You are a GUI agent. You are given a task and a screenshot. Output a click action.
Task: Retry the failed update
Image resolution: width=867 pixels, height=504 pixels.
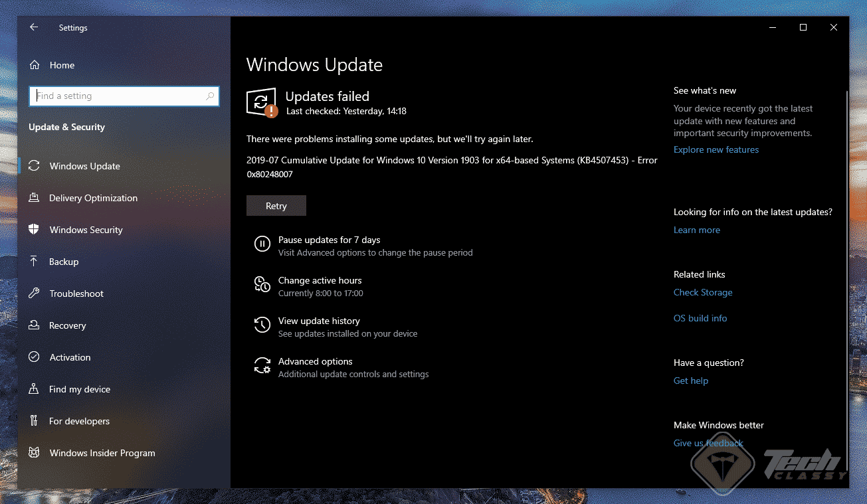tap(276, 205)
